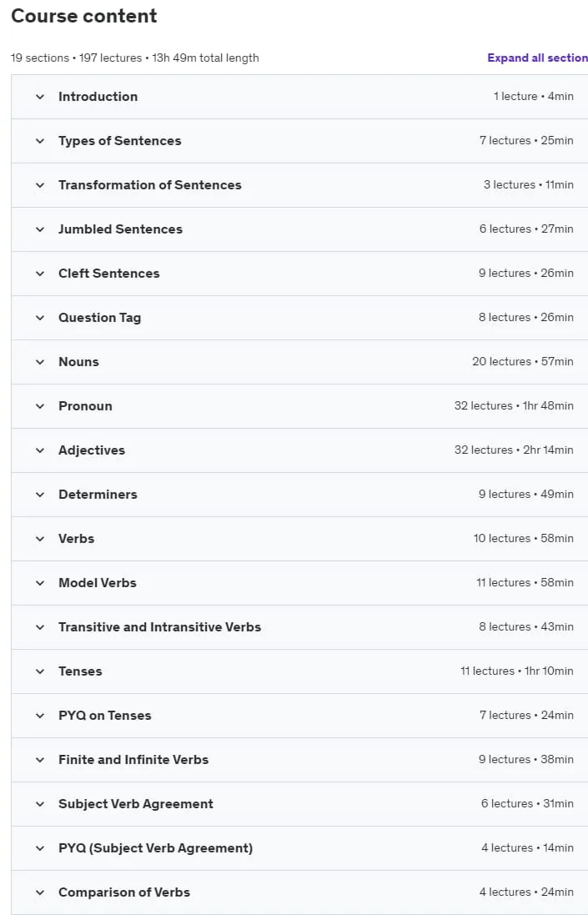Open the Subject Verb Agreement section
Screen dimensions: 588x915
tap(299, 804)
